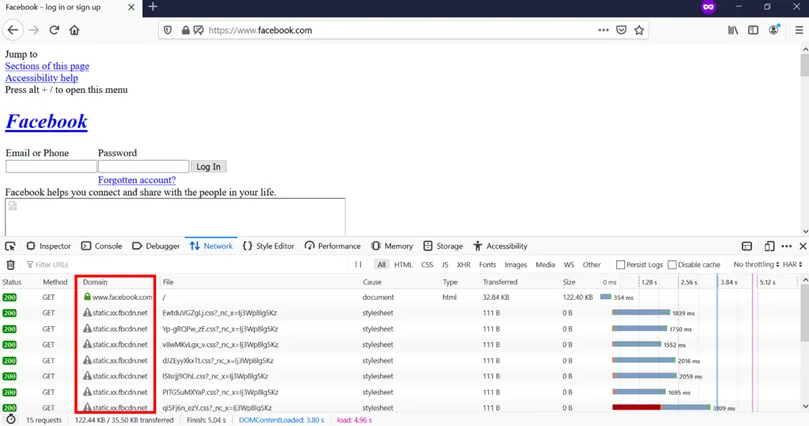
Task: Filter requests by CSS
Action: 427,265
